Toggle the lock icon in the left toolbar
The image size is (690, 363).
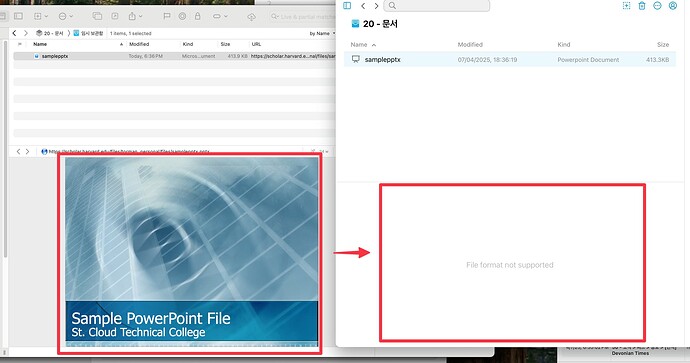(x=198, y=16)
